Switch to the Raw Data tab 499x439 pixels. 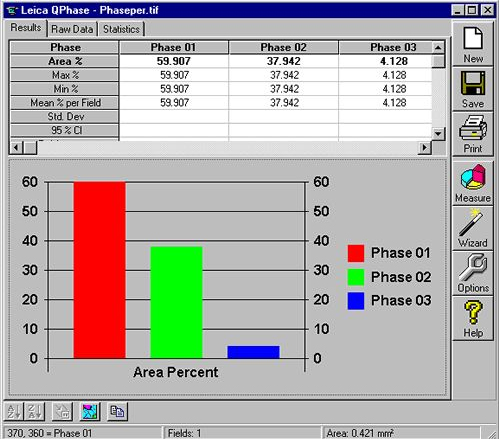coord(72,29)
